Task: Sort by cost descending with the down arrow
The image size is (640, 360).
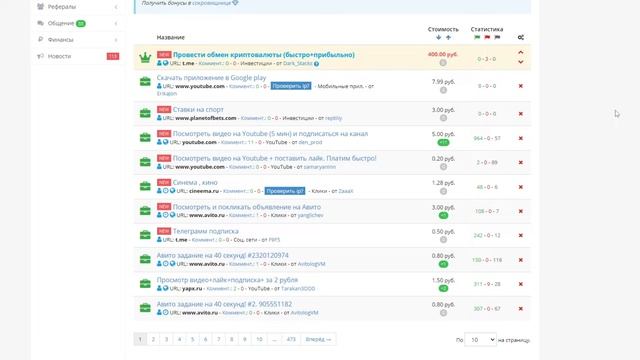Action: 438,37
